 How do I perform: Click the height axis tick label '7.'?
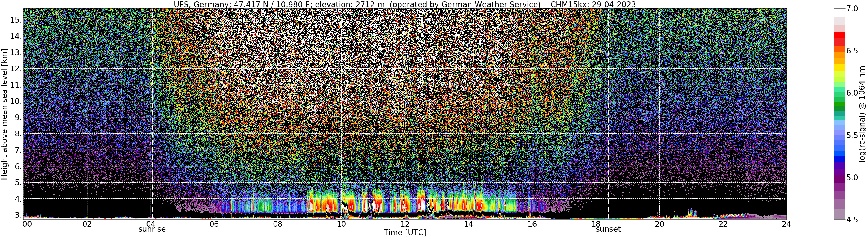pos(18,150)
